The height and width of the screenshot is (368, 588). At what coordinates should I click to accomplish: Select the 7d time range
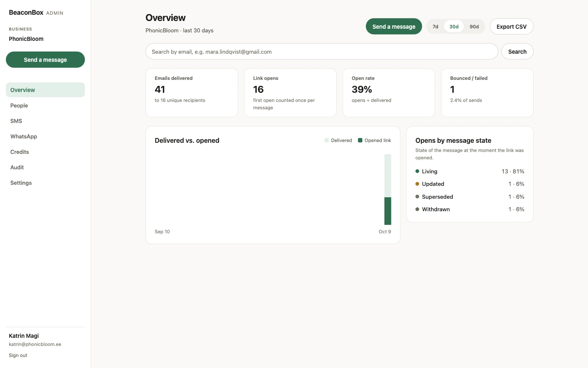pyautogui.click(x=435, y=26)
